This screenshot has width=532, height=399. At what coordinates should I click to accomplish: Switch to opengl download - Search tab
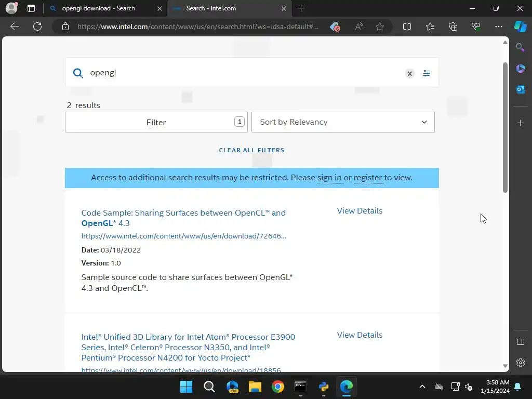(105, 8)
